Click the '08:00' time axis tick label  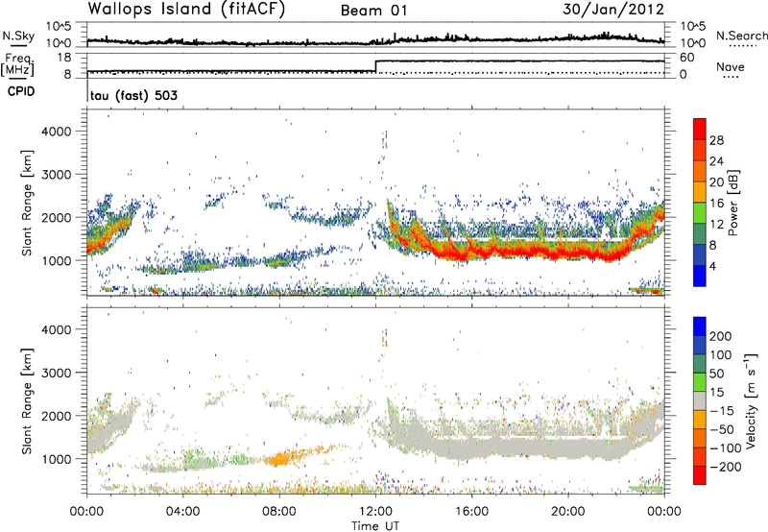(x=279, y=512)
